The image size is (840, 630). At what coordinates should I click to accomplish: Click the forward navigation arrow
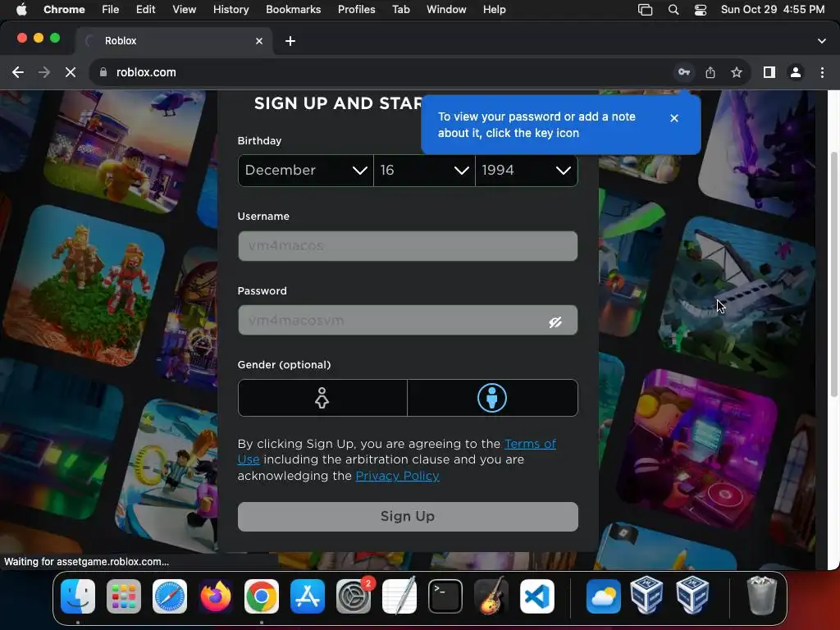tap(44, 72)
